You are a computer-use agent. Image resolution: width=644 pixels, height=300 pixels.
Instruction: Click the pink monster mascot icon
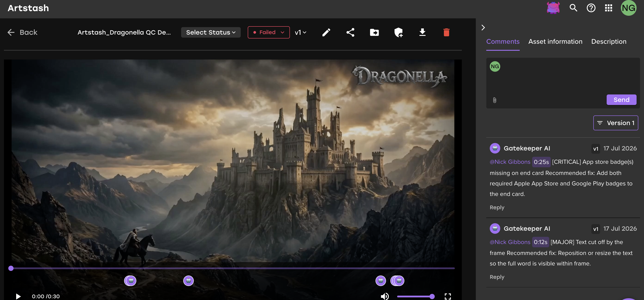coord(553,8)
